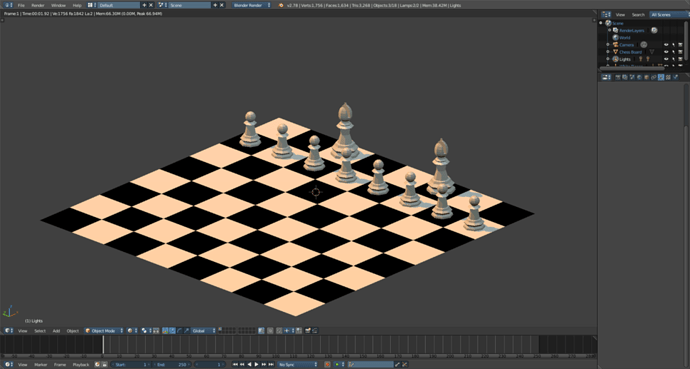Add a new screen layout plus button

click(x=144, y=5)
